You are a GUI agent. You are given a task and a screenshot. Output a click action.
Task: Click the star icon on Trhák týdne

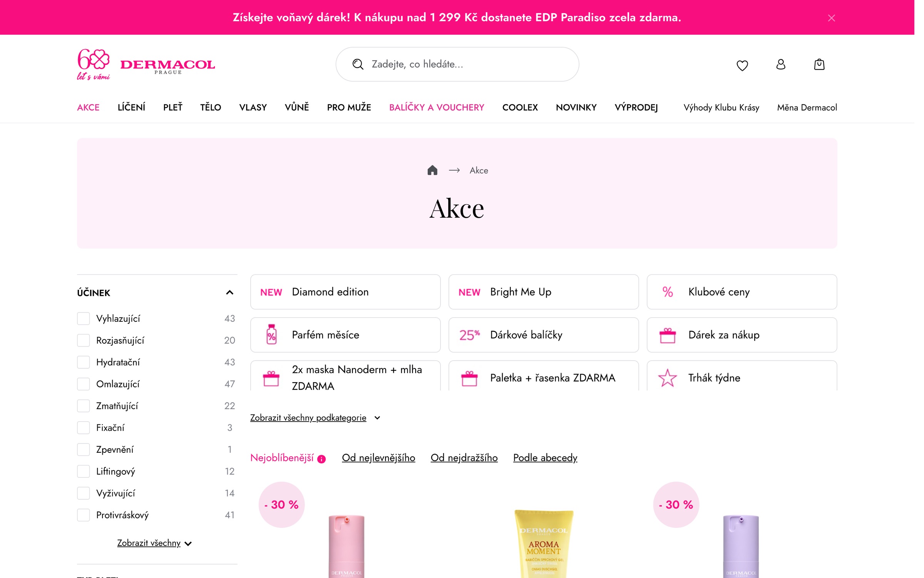pyautogui.click(x=667, y=378)
